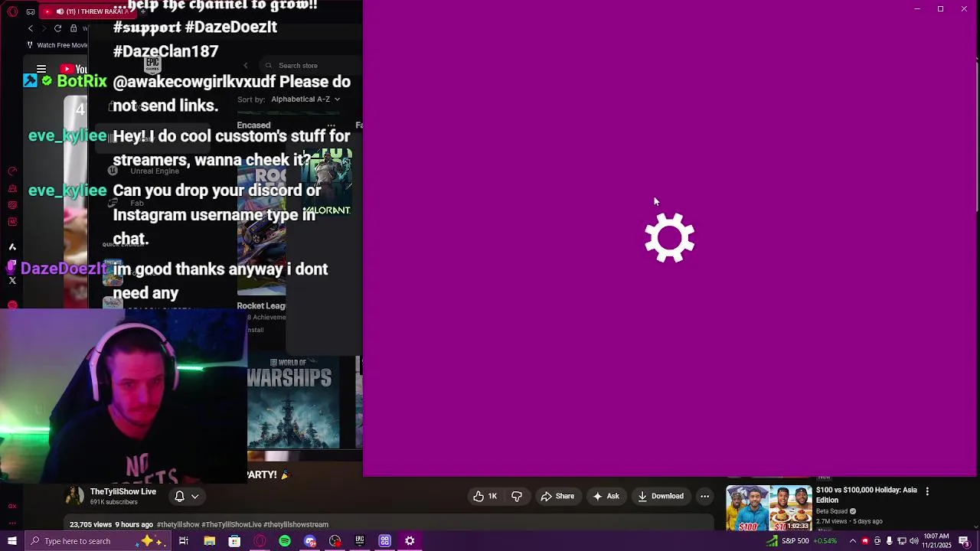Go forward in the browser
The height and width of the screenshot is (551, 980).
tap(44, 28)
